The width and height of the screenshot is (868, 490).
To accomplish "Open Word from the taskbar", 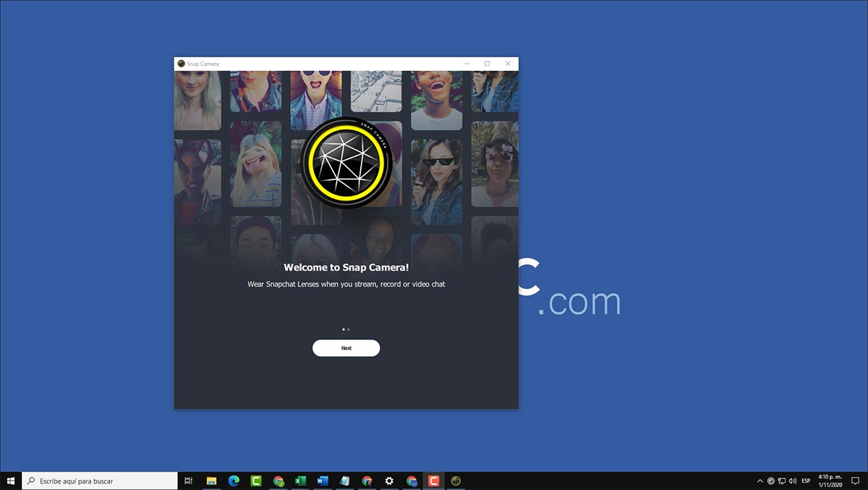I will coord(323,481).
